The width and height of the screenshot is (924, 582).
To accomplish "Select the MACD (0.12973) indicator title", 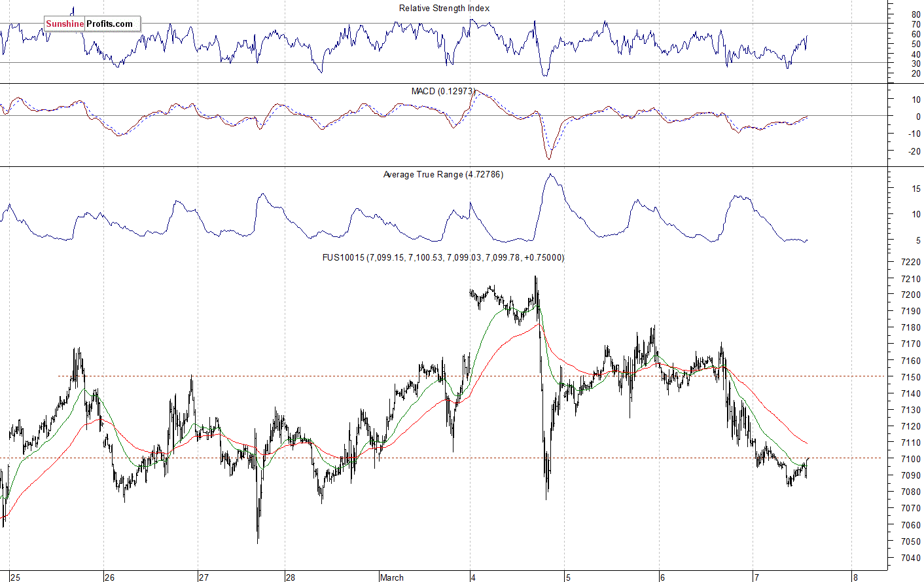I will click(x=443, y=91).
